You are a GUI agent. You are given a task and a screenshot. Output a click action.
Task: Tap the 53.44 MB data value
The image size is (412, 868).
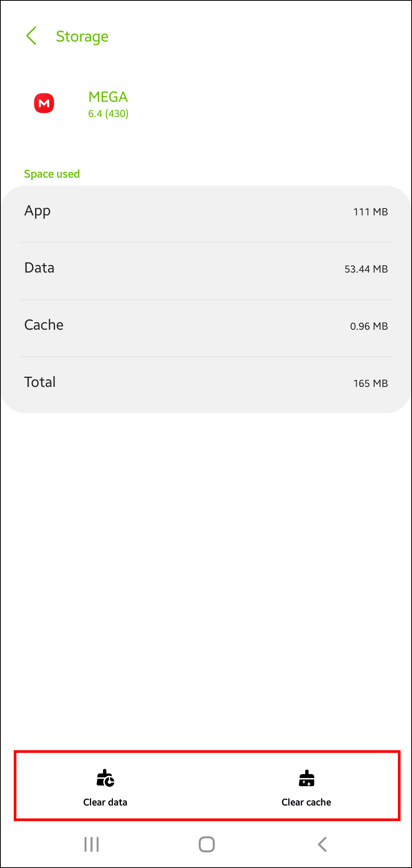[366, 269]
